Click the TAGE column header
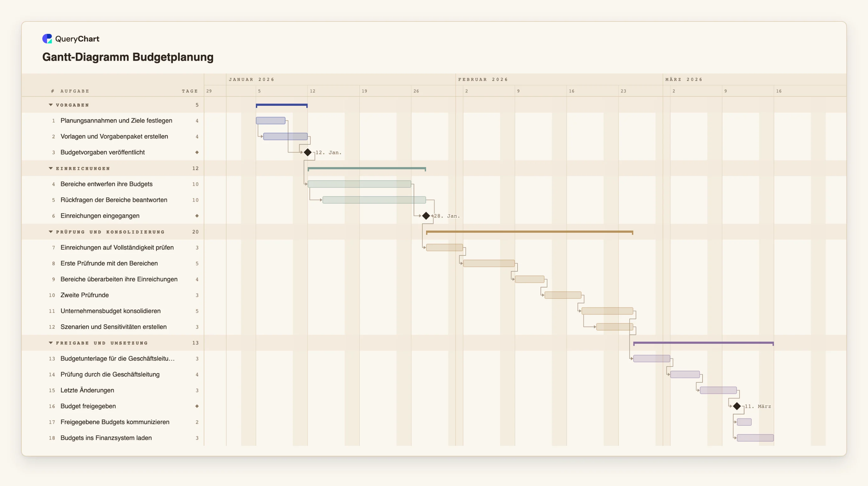 tap(190, 91)
